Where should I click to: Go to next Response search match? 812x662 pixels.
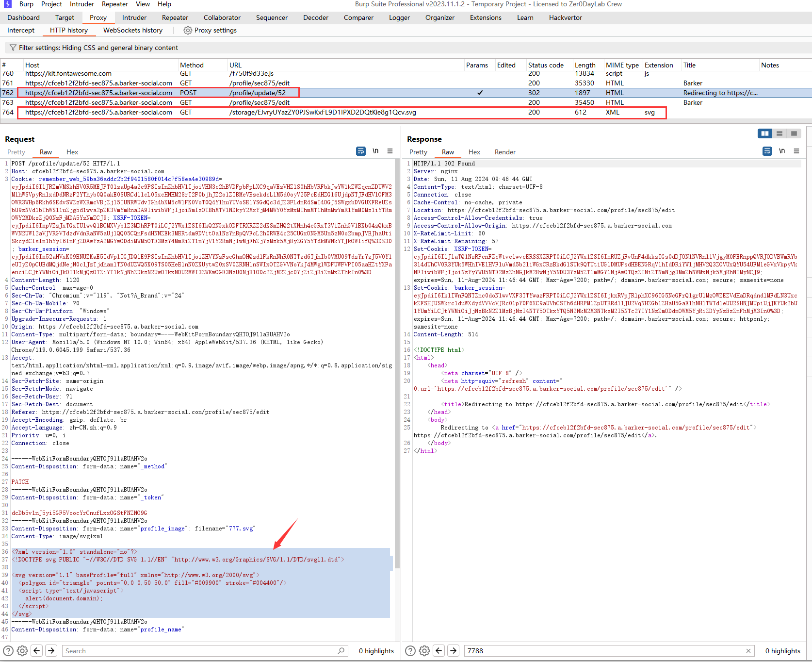tap(454, 651)
